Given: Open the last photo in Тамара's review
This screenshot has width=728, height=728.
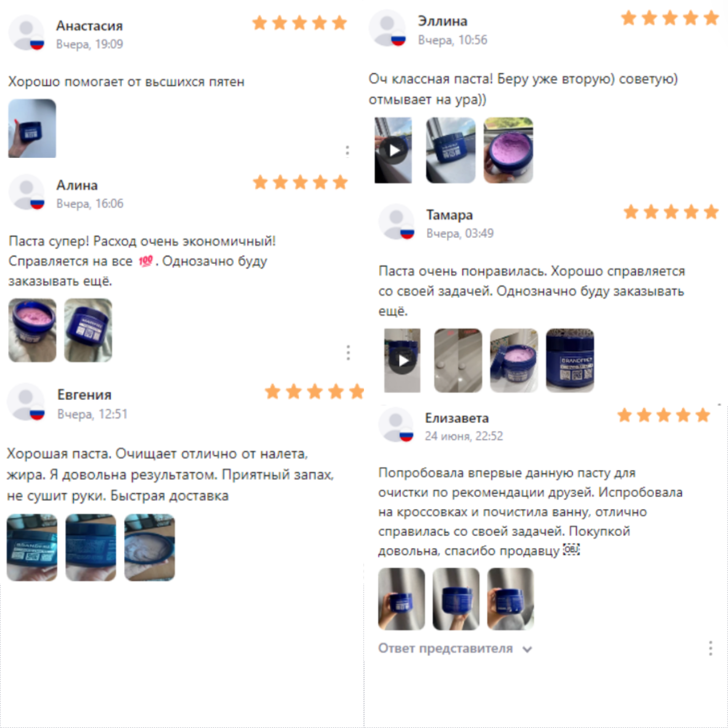Looking at the screenshot, I should (x=570, y=360).
